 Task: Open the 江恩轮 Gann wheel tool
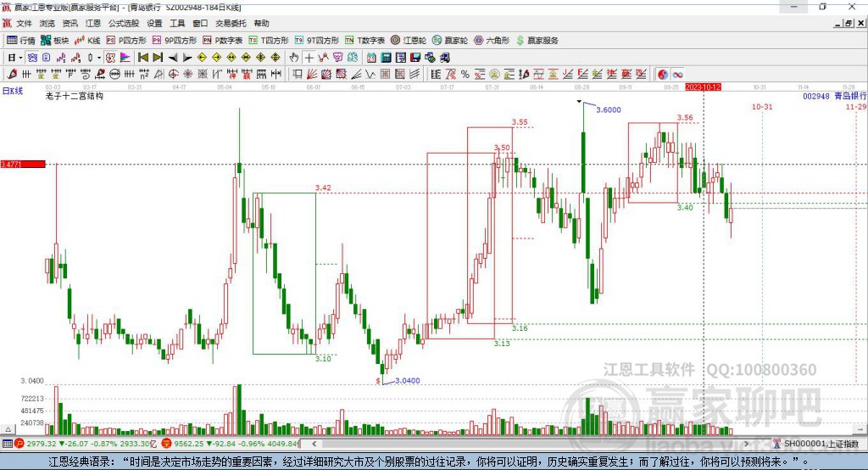pyautogui.click(x=409, y=41)
